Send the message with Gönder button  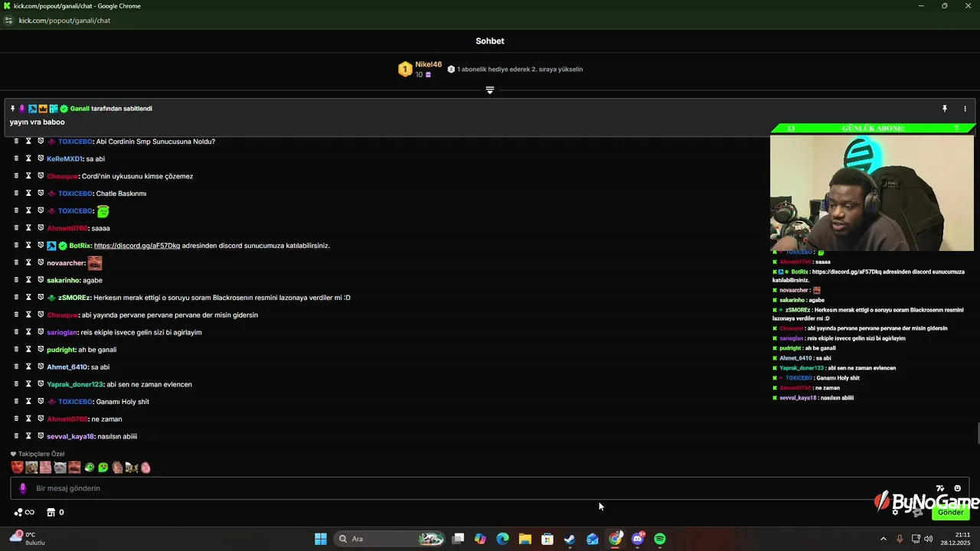click(950, 512)
